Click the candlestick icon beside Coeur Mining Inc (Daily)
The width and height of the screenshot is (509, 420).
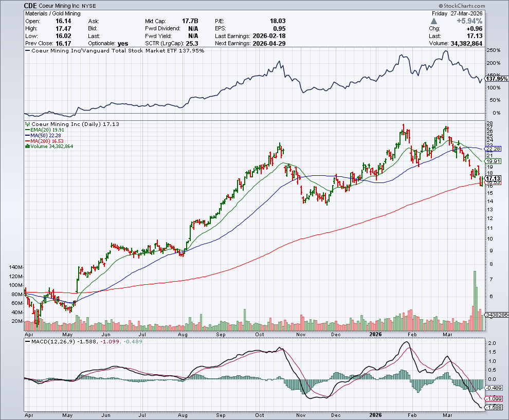[28, 124]
